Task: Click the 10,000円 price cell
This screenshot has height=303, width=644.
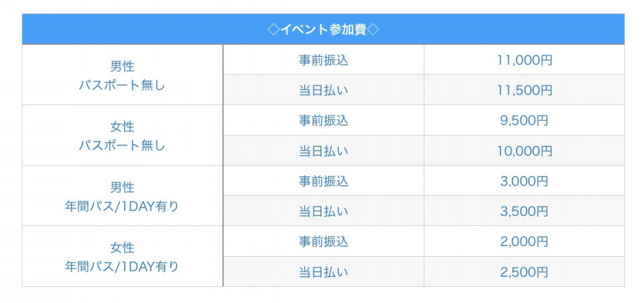Action: coord(525,151)
